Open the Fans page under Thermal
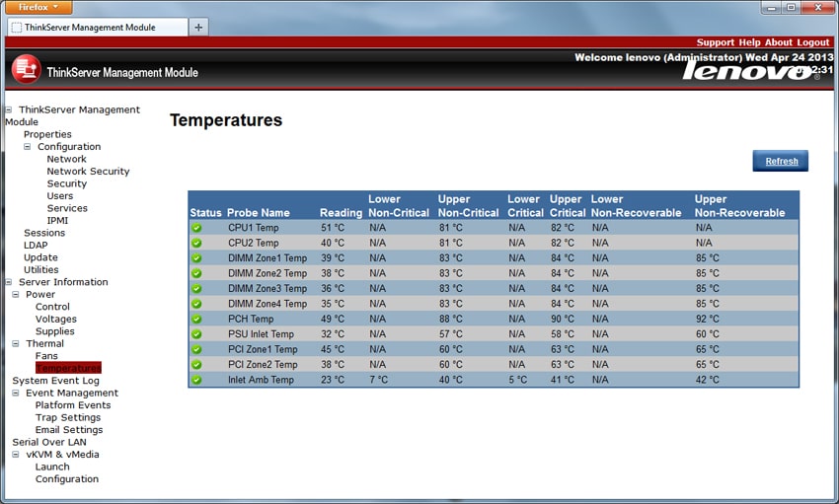Image resolution: width=839 pixels, height=504 pixels. 46,356
